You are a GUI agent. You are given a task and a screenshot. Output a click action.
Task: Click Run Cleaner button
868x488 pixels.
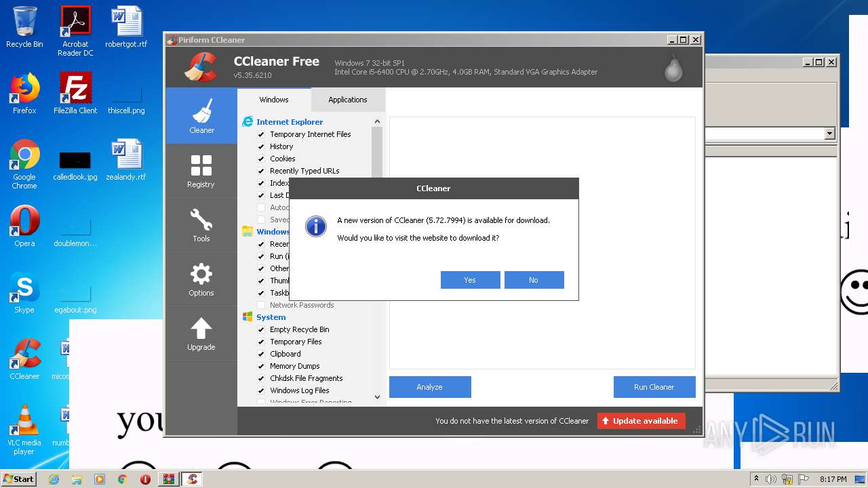pyautogui.click(x=654, y=387)
